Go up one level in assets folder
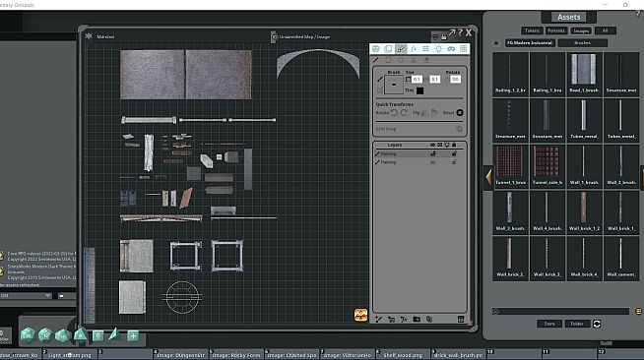This screenshot has width=644, height=360. 496,42
